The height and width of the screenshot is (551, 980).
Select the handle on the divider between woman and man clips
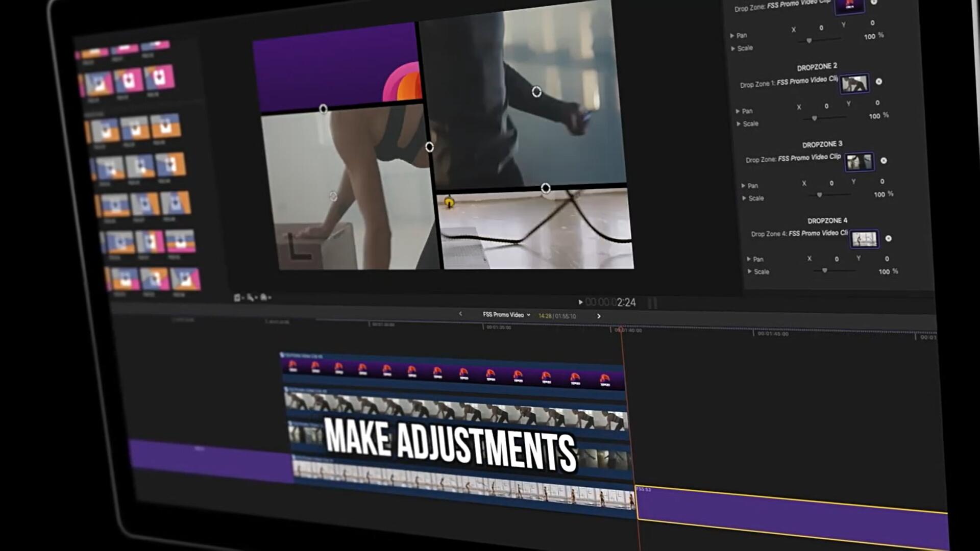point(429,147)
